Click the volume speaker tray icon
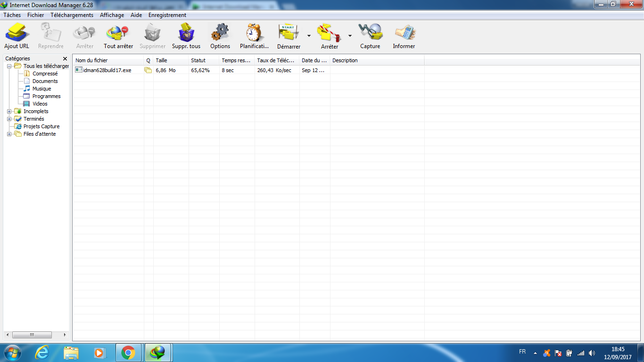This screenshot has width=644, height=362. (x=592, y=353)
